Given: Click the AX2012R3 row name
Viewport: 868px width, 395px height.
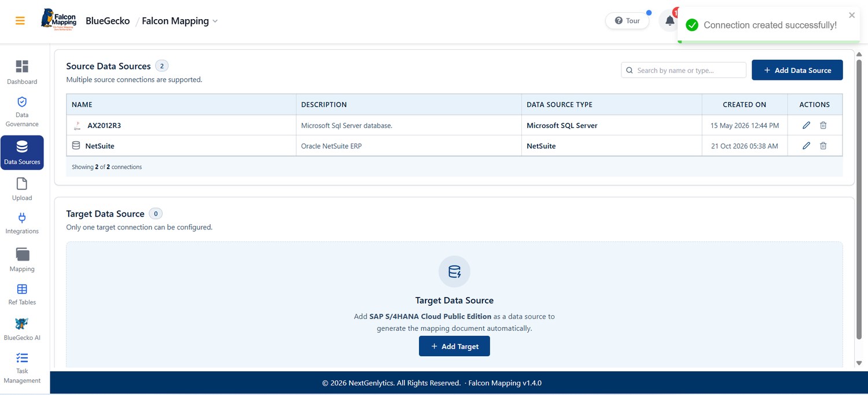Looking at the screenshot, I should coord(104,125).
